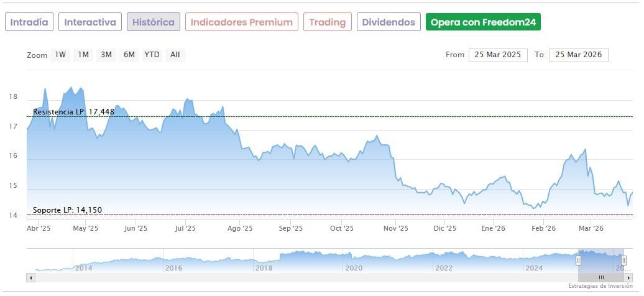Zoom chart to YTD
Viewport: 644px width, 296px height.
tap(152, 55)
